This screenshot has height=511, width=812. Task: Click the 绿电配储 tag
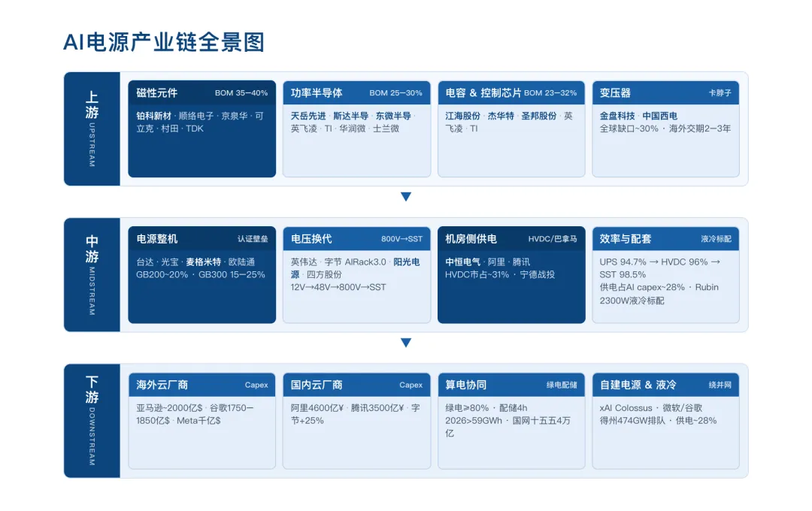[x=562, y=386]
